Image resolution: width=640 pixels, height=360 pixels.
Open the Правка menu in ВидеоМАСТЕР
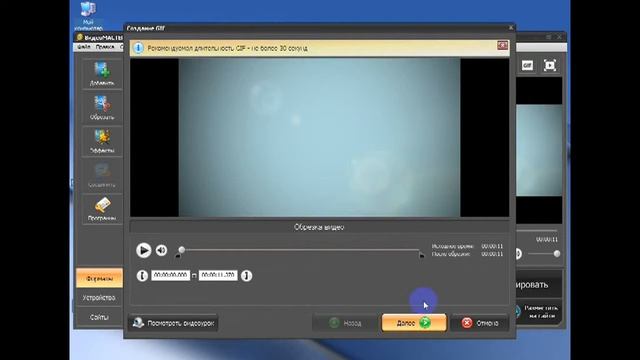[104, 47]
